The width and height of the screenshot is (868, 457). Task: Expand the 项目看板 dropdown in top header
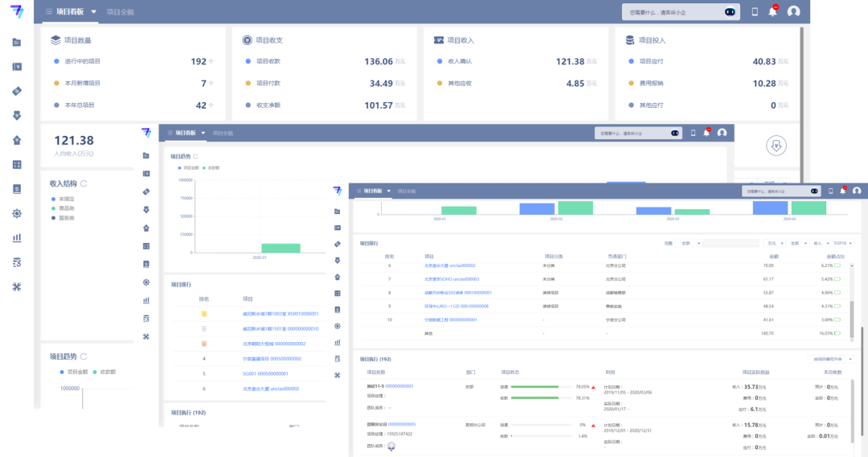(x=94, y=12)
